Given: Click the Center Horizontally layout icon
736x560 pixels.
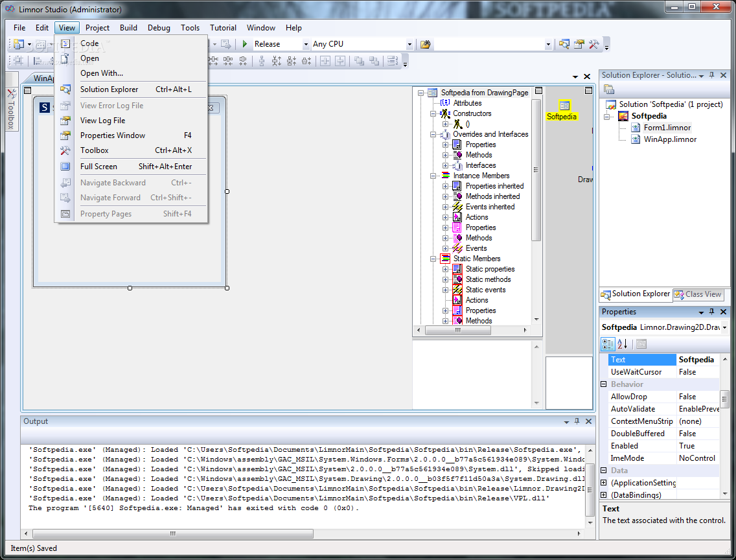Looking at the screenshot, I should coord(325,60).
